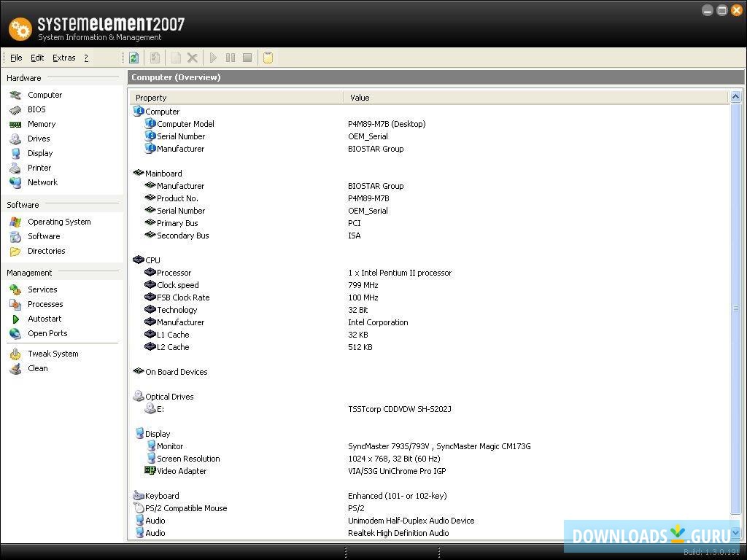Select the Secondary Bus row
The height and width of the screenshot is (560, 747).
coord(182,236)
